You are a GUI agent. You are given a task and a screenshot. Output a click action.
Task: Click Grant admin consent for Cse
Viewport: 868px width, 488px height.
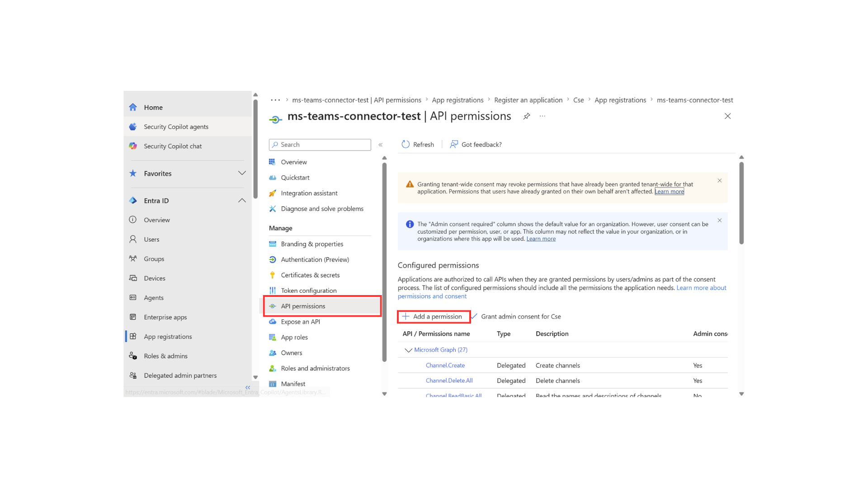(516, 316)
